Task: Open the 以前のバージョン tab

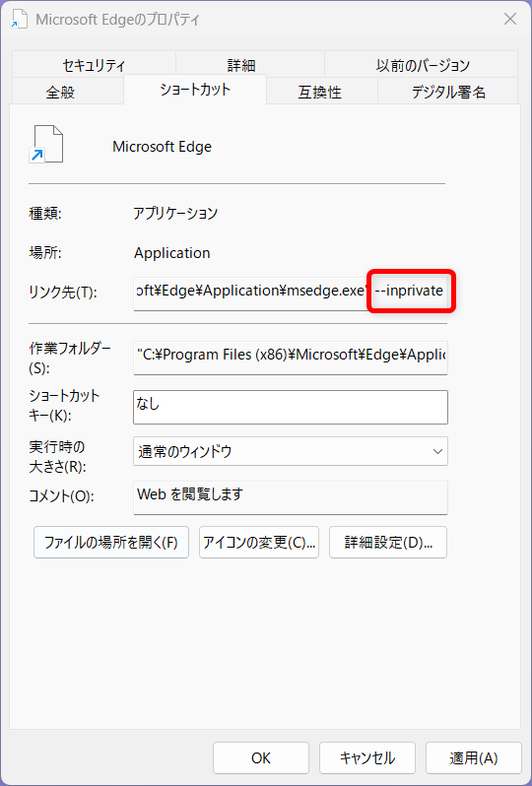Action: pos(423,65)
